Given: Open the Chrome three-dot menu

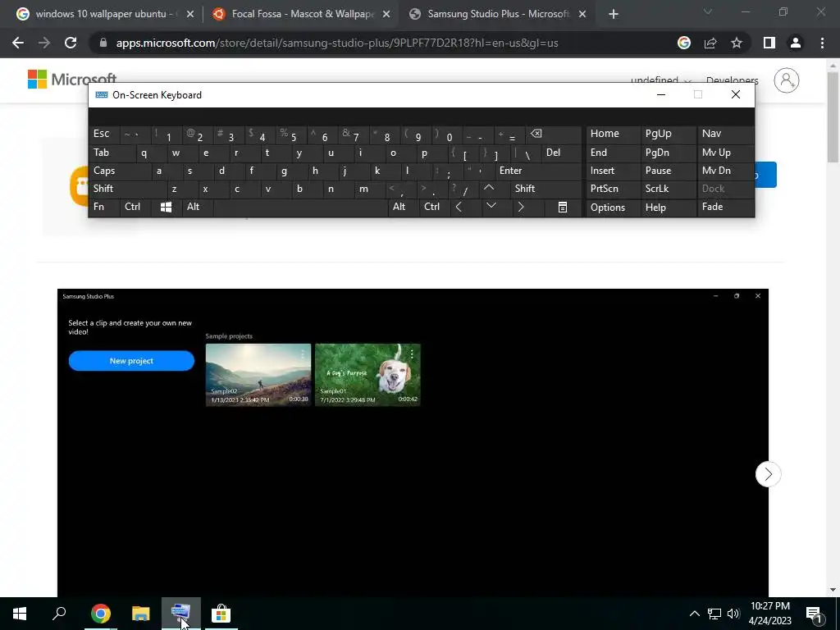Looking at the screenshot, I should pos(822,43).
